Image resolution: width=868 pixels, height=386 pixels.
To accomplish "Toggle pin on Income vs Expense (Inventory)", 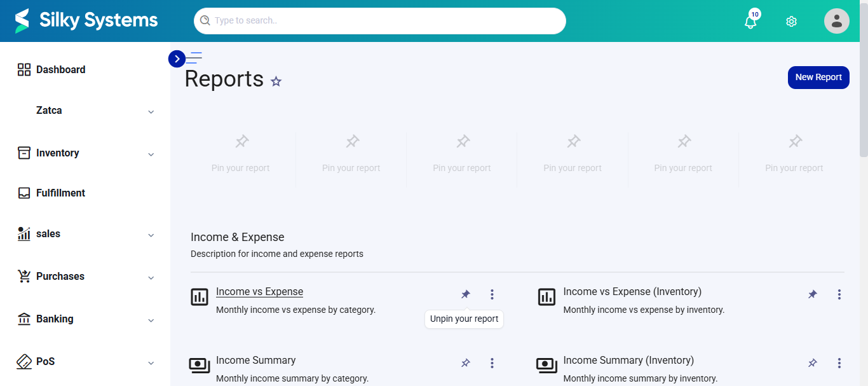I will coord(813,294).
